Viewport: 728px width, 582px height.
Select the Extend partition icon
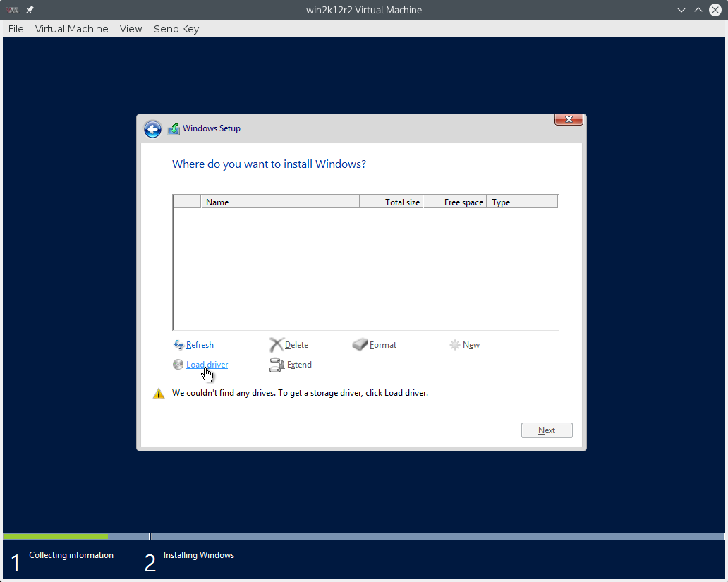point(276,365)
